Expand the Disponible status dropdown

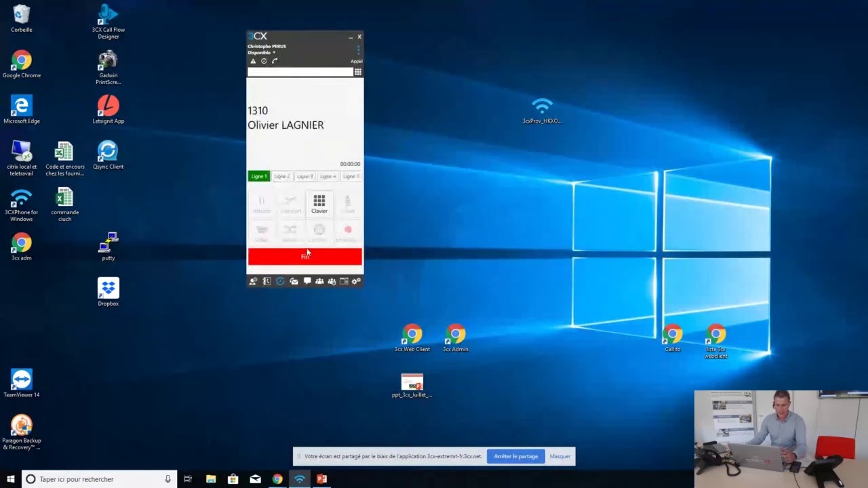point(262,52)
